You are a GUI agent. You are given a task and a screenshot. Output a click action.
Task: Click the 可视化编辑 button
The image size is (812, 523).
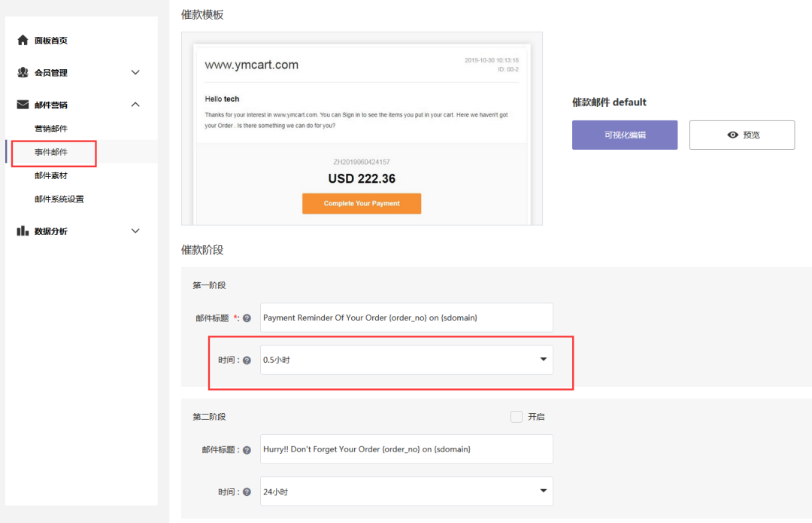pyautogui.click(x=625, y=135)
